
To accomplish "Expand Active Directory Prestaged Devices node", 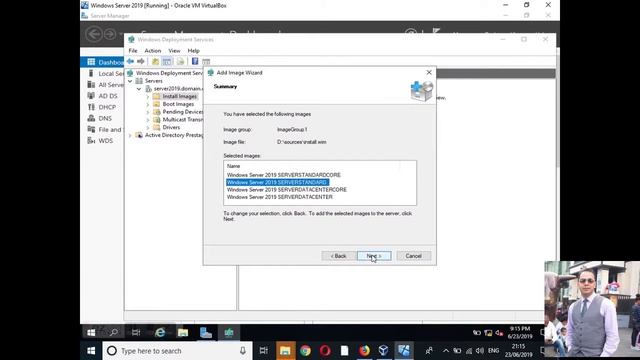I will (130, 135).
